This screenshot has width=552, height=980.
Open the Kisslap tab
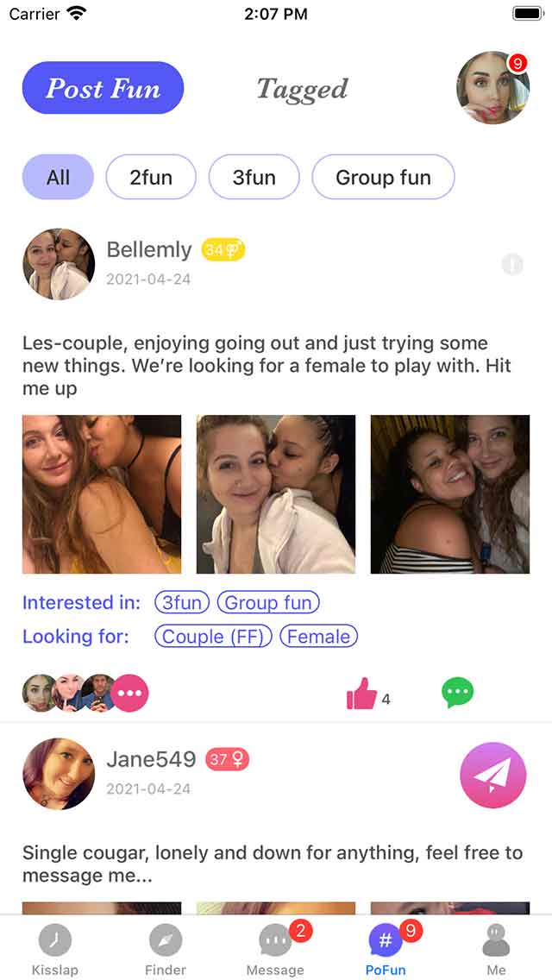[x=55, y=949]
